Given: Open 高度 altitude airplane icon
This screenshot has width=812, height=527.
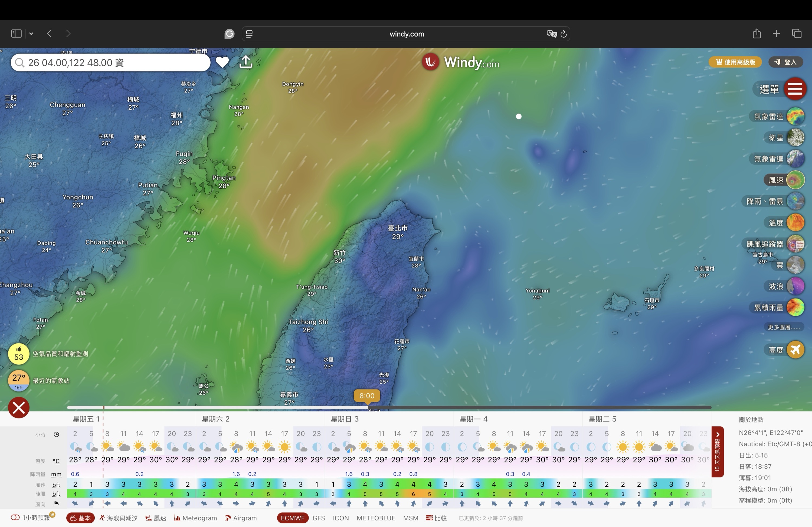Looking at the screenshot, I should pos(795,350).
